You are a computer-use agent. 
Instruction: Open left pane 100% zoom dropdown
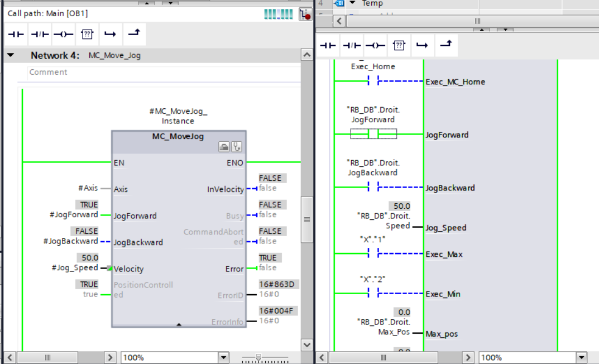tap(223, 357)
